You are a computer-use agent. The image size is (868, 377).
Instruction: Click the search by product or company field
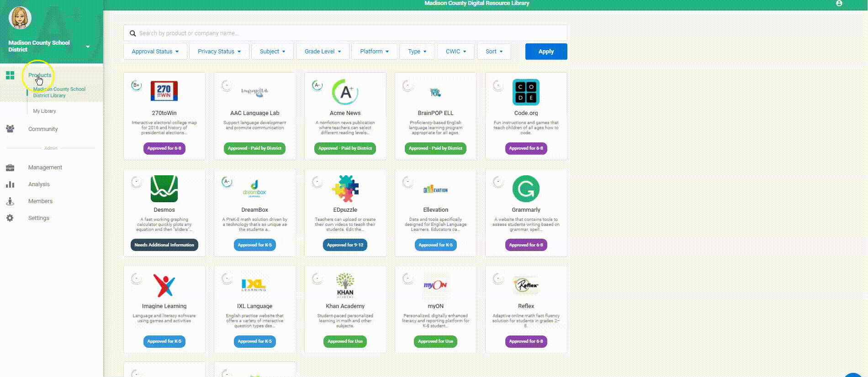[x=345, y=33]
